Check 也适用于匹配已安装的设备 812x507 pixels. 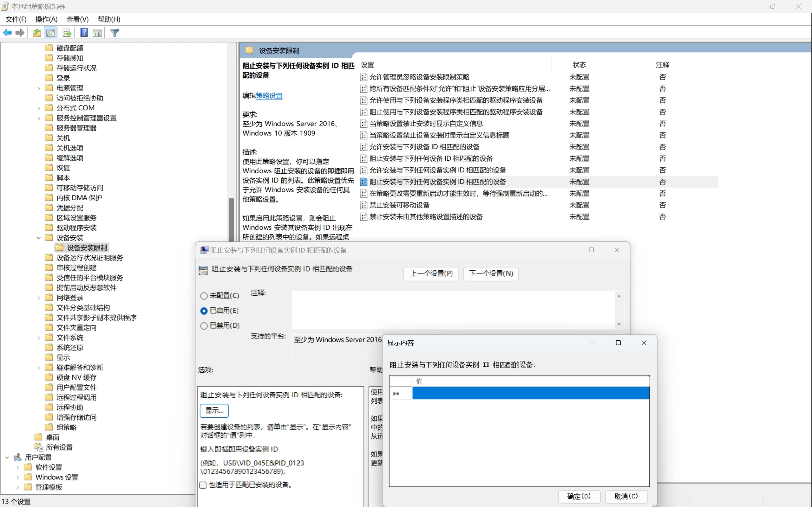(203, 485)
